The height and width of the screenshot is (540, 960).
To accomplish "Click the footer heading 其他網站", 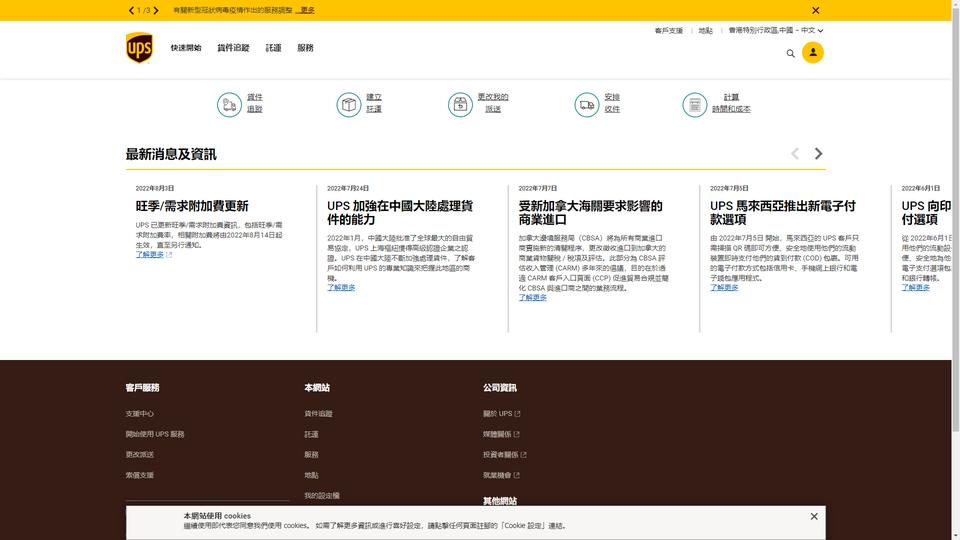I will (500, 501).
